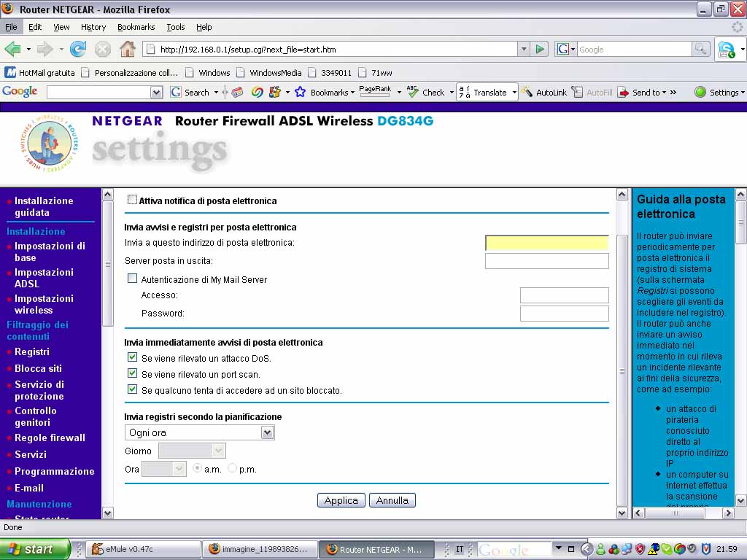The width and height of the screenshot is (747, 560).
Task: Click help panel horizontal scroll right arrow
Action: [x=728, y=513]
